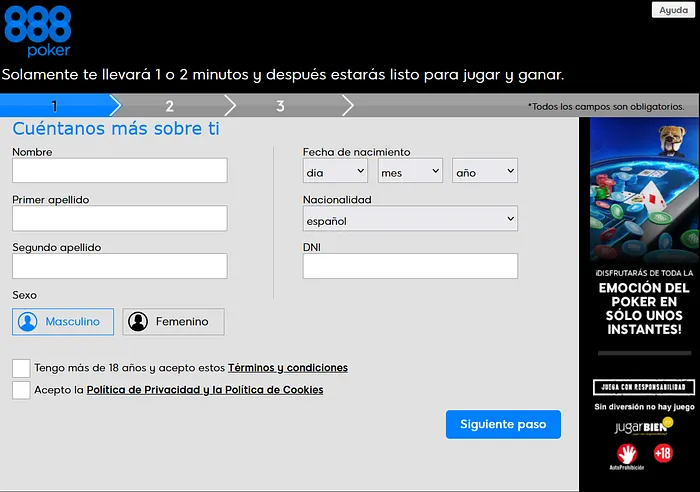Open the Términos y condiciones link
The width and height of the screenshot is (700, 492).
coord(288,368)
